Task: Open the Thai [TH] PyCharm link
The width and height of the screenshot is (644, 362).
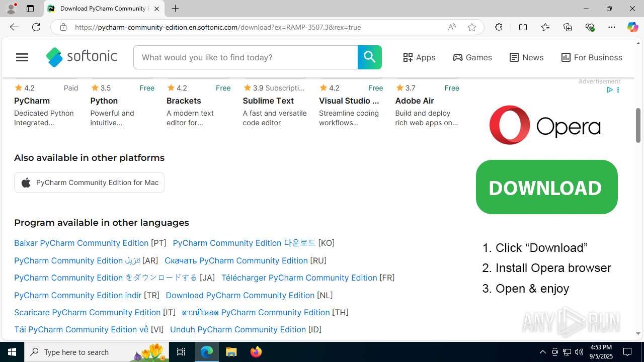Action: click(256, 312)
